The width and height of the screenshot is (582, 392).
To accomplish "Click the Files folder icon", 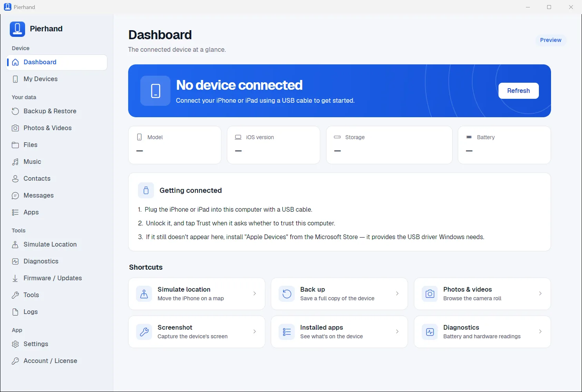I will 15,145.
